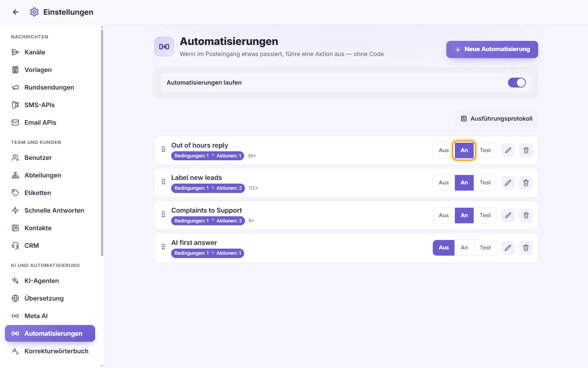Select An for Out of hours reply

click(x=464, y=150)
